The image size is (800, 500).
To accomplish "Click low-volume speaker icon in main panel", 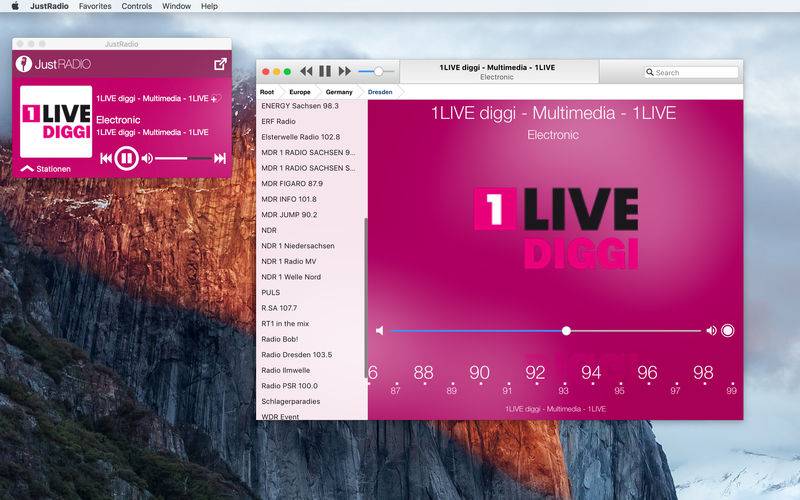I will [x=380, y=331].
